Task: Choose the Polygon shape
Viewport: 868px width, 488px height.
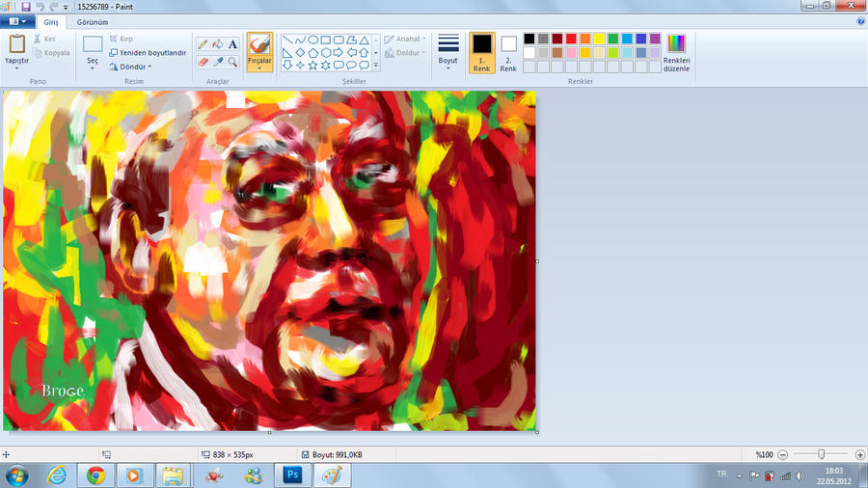Action: (x=351, y=41)
